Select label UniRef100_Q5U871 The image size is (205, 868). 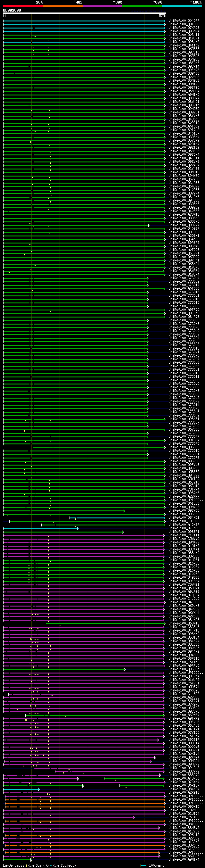coord(184,588)
